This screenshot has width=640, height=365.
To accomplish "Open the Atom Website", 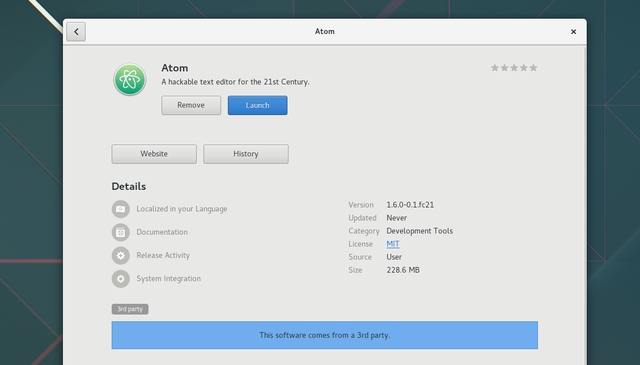I will pyautogui.click(x=154, y=154).
